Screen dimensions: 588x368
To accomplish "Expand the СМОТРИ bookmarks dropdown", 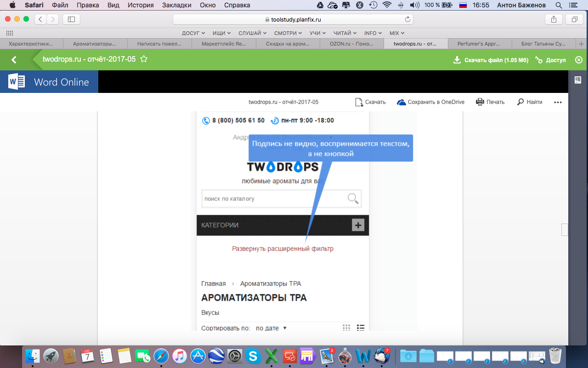I will [288, 33].
